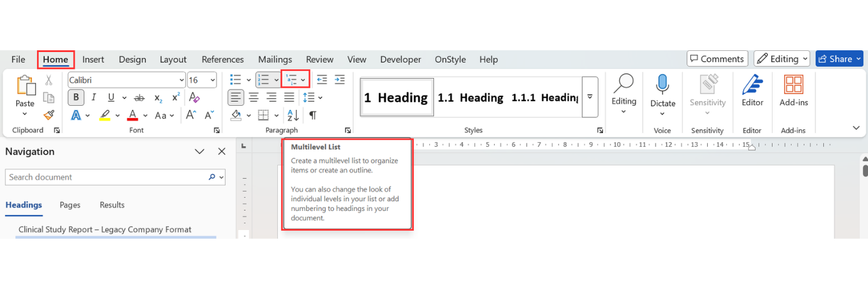Toggle underline formatting
This screenshot has height=289, width=868.
[111, 98]
